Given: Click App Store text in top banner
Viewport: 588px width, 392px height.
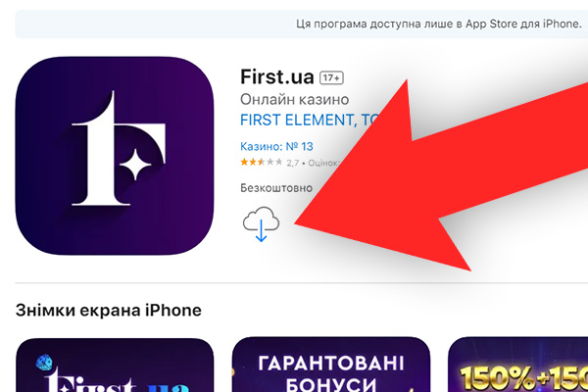Looking at the screenshot, I should click(486, 24).
